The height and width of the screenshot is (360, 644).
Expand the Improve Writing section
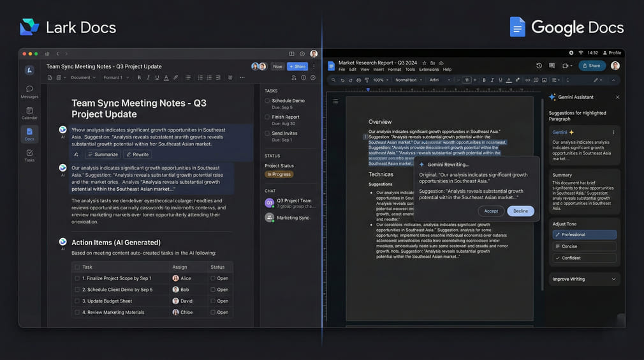(584, 279)
